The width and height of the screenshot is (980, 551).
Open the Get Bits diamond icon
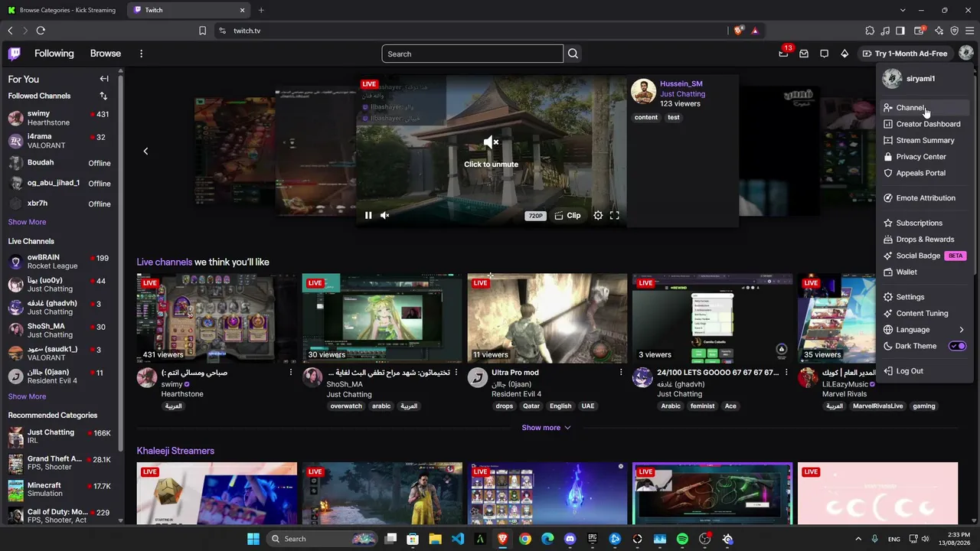(844, 54)
